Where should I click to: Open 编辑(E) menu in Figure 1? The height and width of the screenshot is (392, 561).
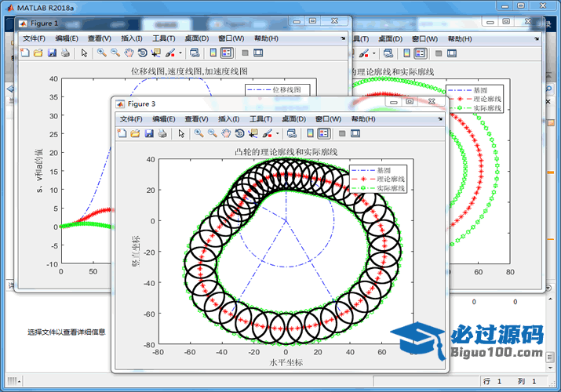[x=67, y=38]
